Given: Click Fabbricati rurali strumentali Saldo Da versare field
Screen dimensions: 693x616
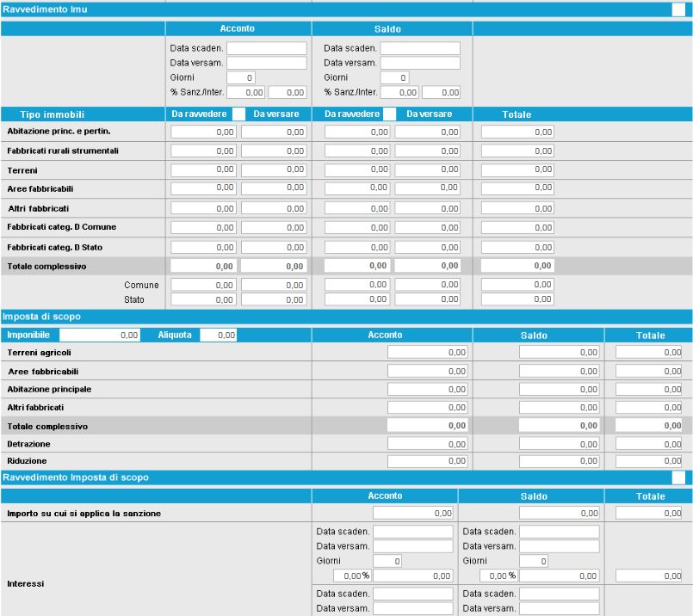Looking at the screenshot, I should 427,151.
